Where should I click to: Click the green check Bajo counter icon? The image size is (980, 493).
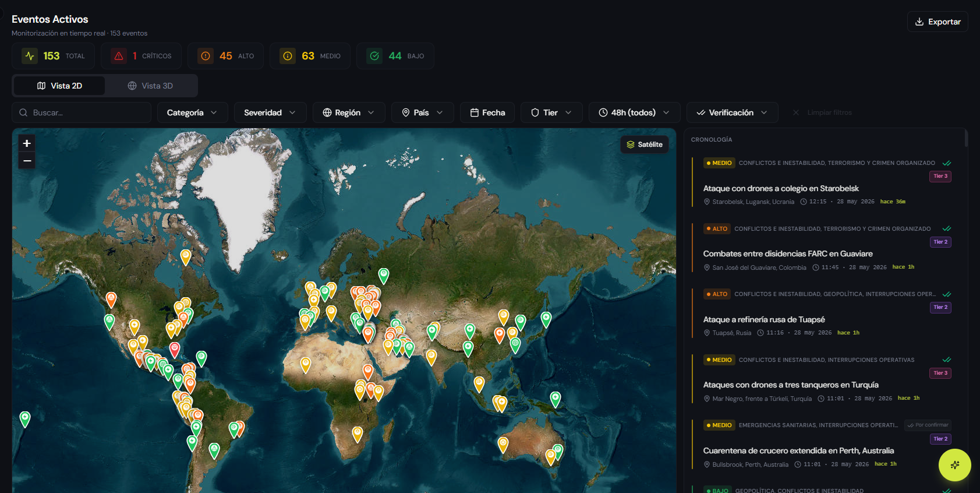(x=375, y=56)
